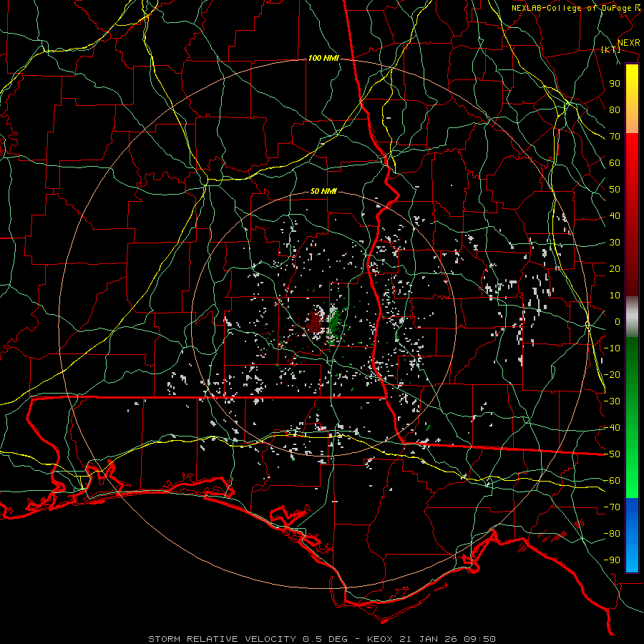Viewport: 644px width, 644px height.
Task: Select the 80 value on velocity scale
Action: [615, 110]
